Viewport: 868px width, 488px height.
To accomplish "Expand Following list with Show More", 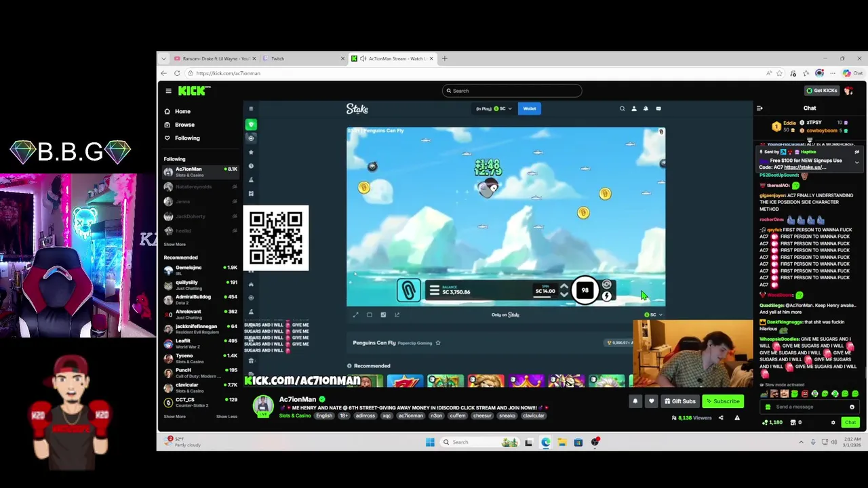I will coord(174,245).
